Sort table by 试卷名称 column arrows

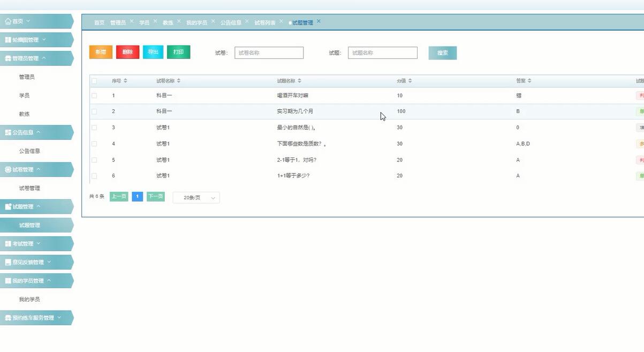179,81
